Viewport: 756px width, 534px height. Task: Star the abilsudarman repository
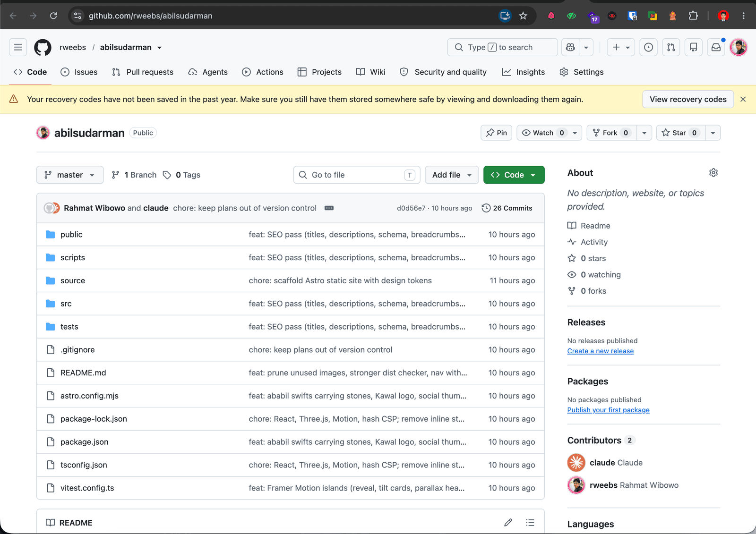681,133
